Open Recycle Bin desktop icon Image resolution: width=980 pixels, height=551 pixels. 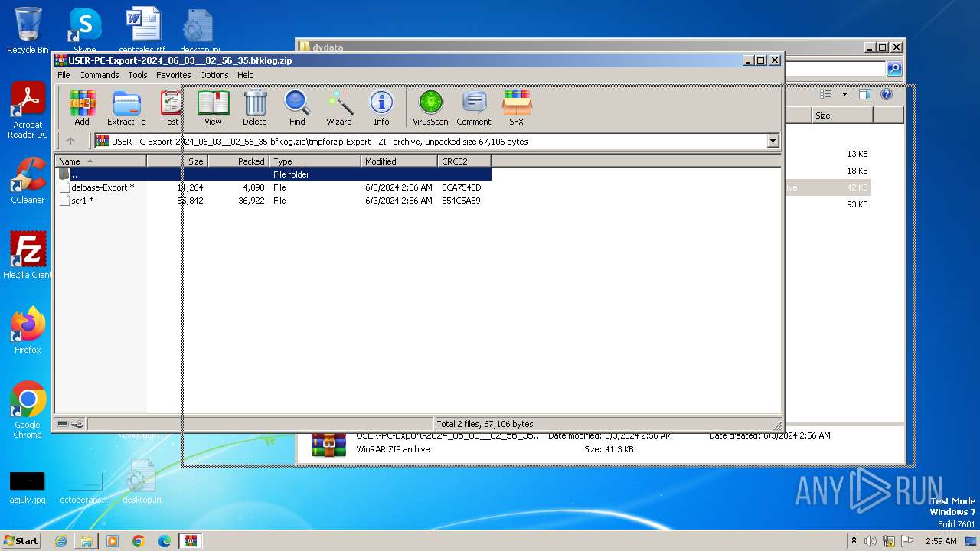[28, 31]
